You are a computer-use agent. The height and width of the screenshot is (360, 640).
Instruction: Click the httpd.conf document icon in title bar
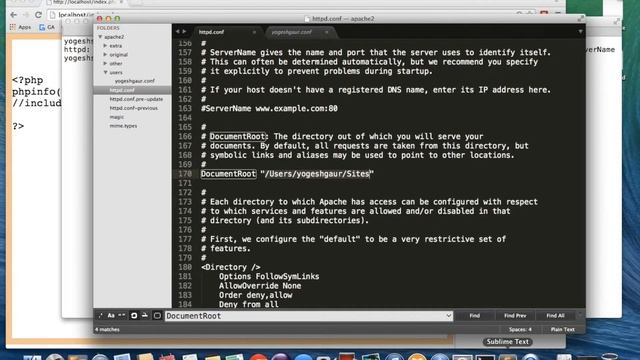(x=307, y=18)
